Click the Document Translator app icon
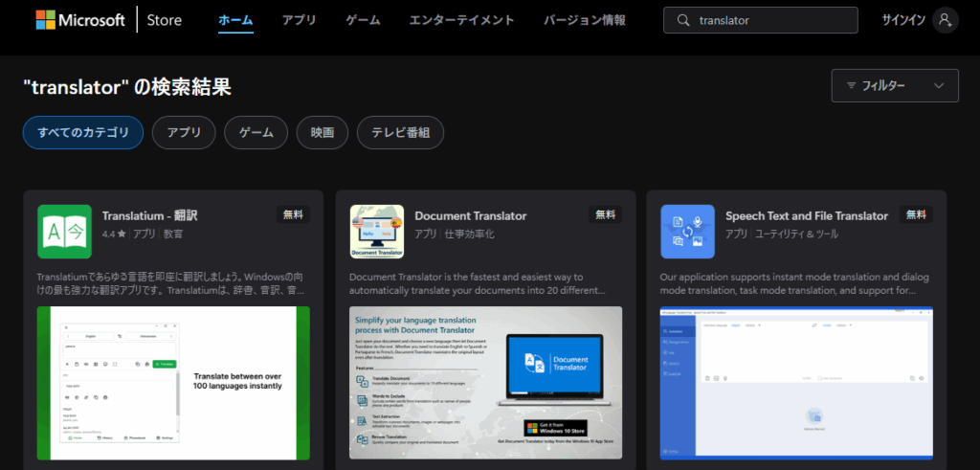980x470 pixels. [377, 232]
